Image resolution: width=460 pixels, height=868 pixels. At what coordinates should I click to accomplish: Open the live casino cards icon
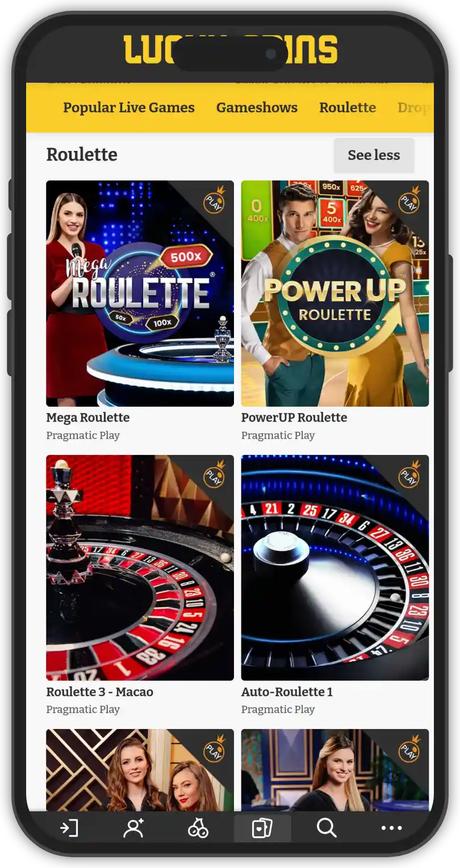tap(262, 828)
